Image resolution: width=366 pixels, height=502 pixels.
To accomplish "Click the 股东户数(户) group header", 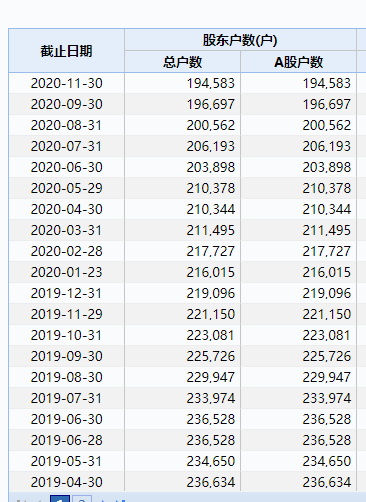I will tap(240, 40).
